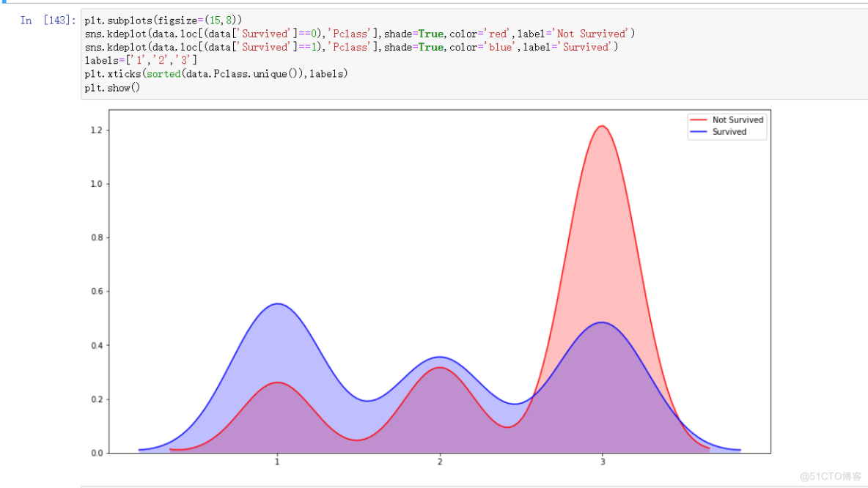Click x-axis tick label "1"

[x=277, y=462]
